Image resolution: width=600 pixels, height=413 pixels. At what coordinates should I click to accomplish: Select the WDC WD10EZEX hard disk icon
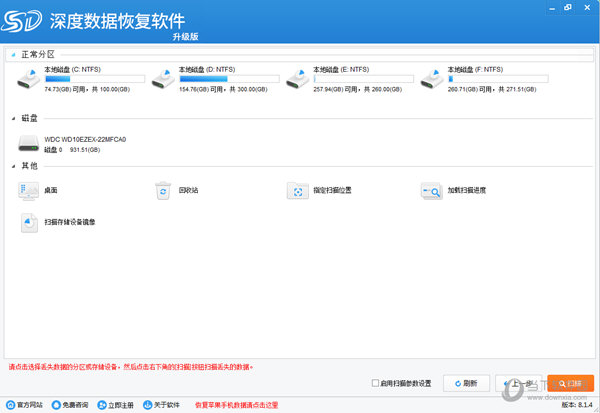click(x=29, y=143)
